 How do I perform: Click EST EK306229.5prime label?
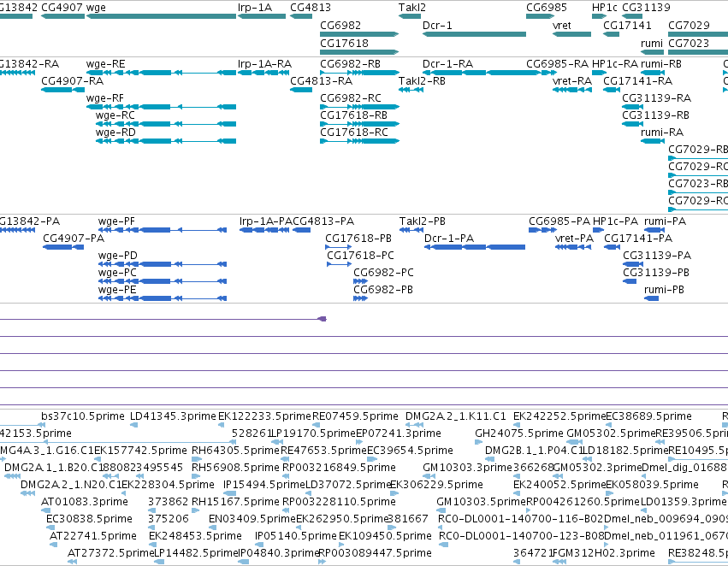[x=436, y=484]
